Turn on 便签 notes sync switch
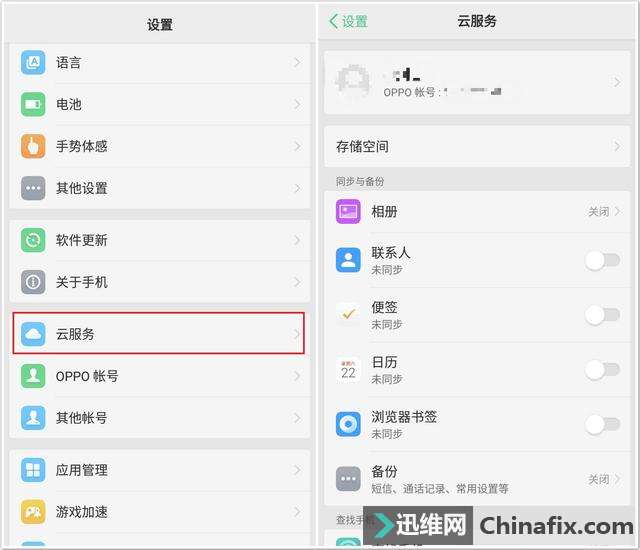 tap(602, 315)
